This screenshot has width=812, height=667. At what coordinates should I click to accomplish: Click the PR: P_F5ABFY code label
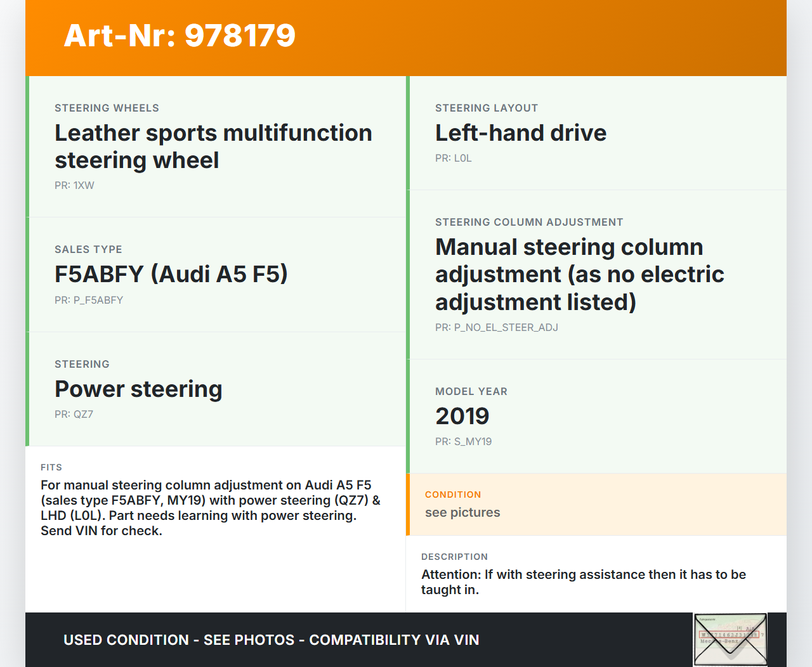(89, 301)
